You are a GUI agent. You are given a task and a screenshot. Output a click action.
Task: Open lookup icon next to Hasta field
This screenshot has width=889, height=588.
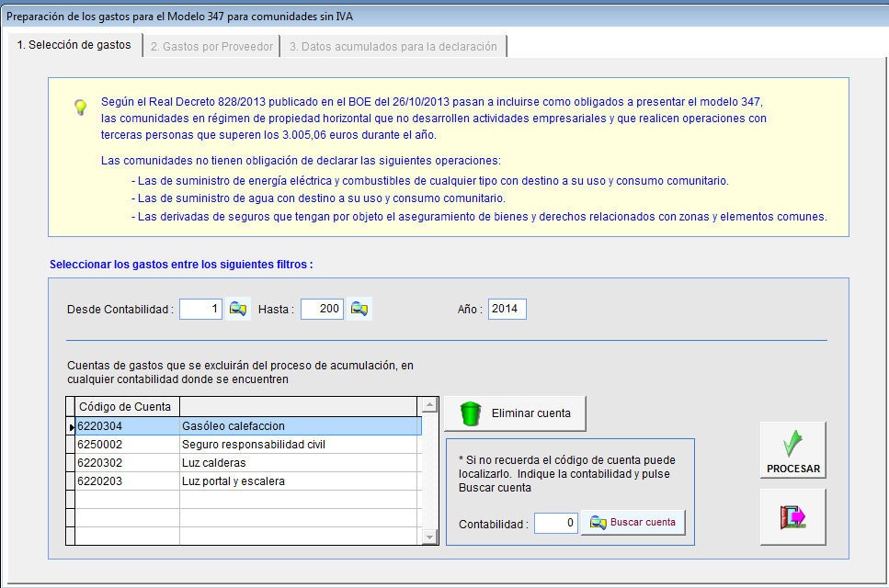[359, 310]
